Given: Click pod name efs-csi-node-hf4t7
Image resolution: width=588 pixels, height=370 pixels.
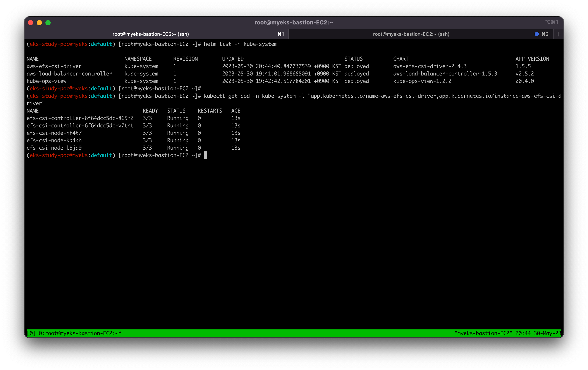Looking at the screenshot, I should pyautogui.click(x=54, y=133).
